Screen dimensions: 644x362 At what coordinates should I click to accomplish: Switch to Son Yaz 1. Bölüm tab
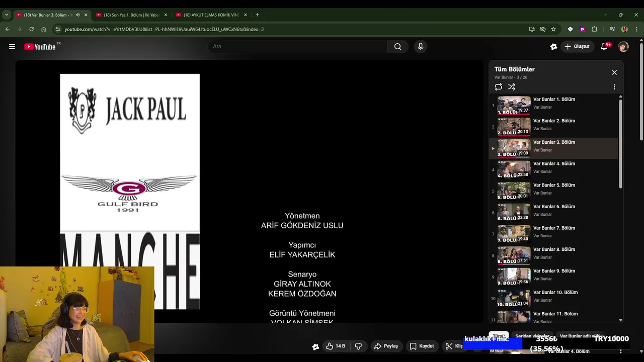click(x=131, y=15)
